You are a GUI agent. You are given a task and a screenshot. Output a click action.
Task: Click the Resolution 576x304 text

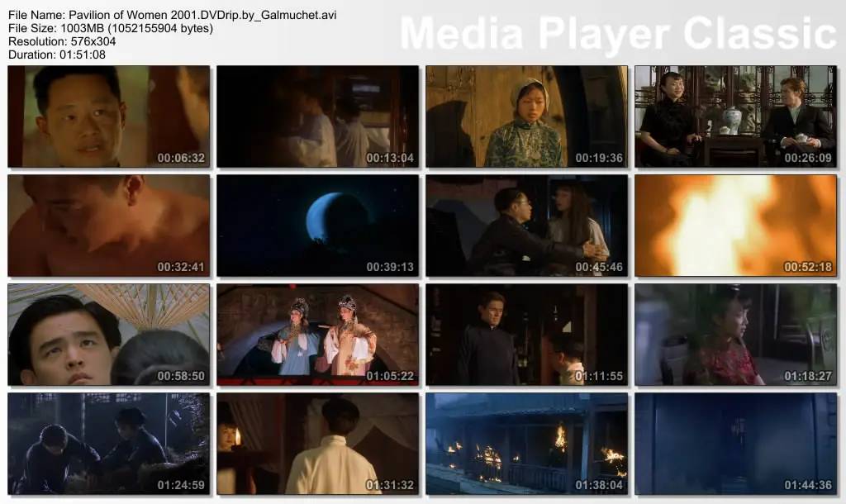coord(62,41)
